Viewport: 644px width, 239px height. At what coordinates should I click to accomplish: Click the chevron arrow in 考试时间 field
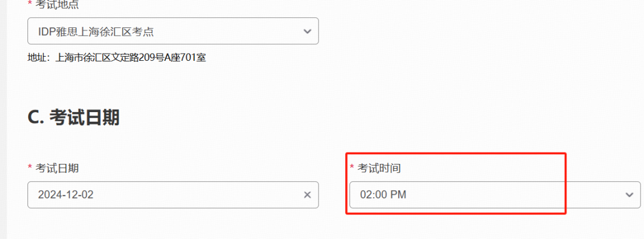click(x=629, y=195)
